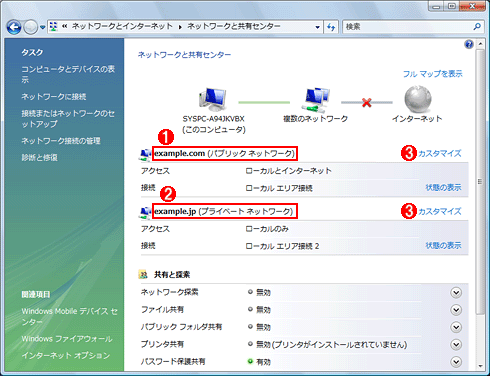
Task: Click the 複数のネットワーク network icon
Action: 315,100
